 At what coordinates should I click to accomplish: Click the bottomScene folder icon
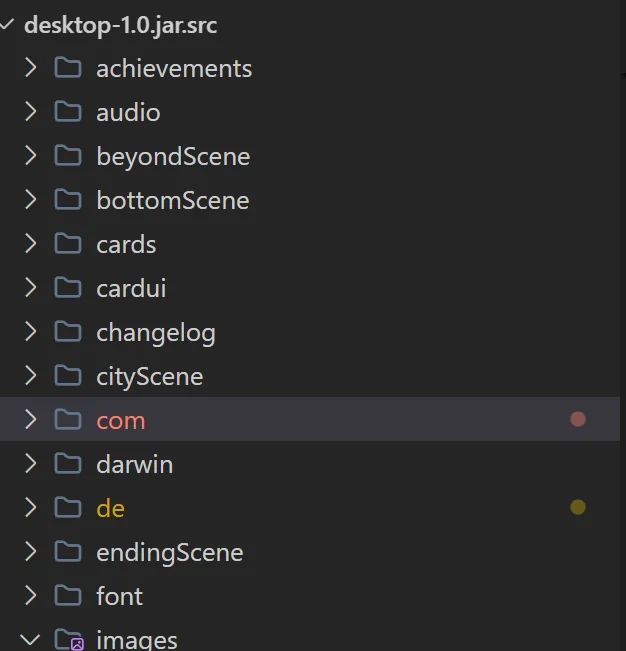pos(68,200)
